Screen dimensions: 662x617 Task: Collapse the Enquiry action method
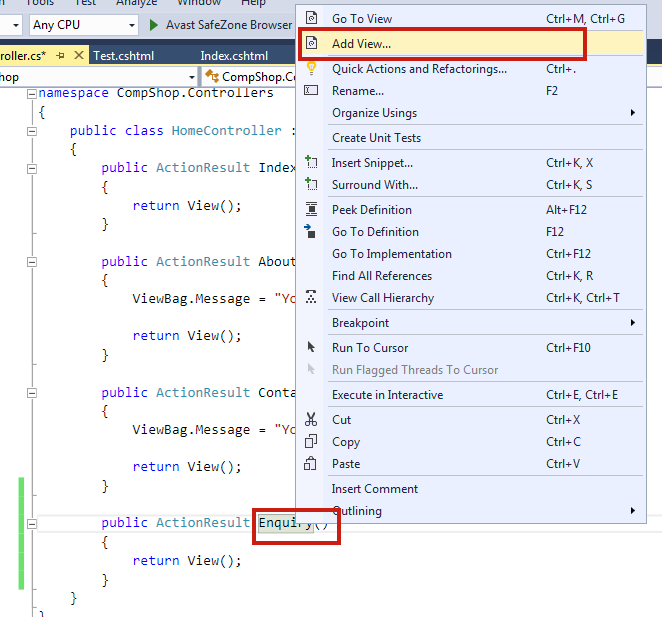pyautogui.click(x=31, y=524)
